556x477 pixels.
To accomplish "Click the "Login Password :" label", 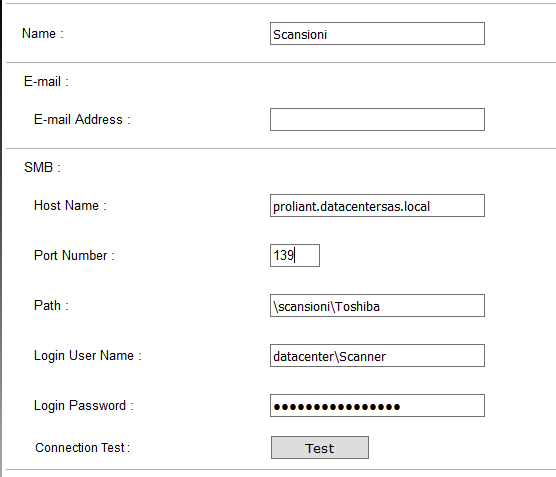I will [84, 405].
